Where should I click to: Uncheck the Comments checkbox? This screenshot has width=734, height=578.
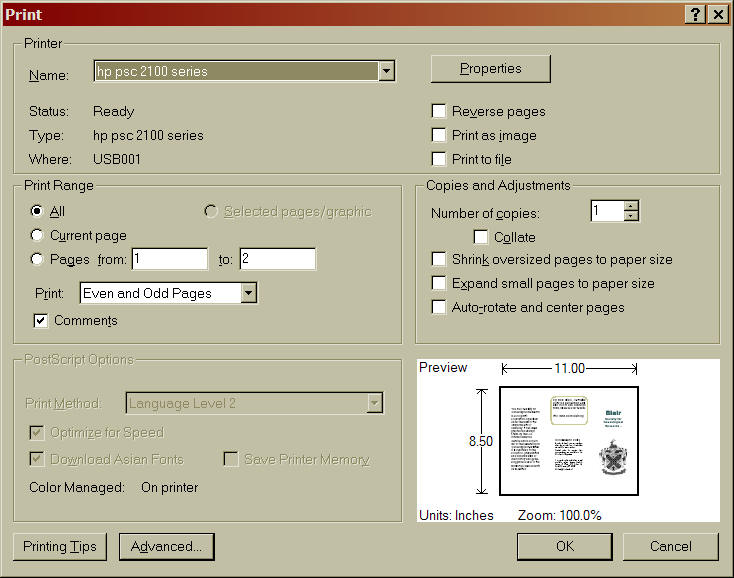tap(41, 321)
